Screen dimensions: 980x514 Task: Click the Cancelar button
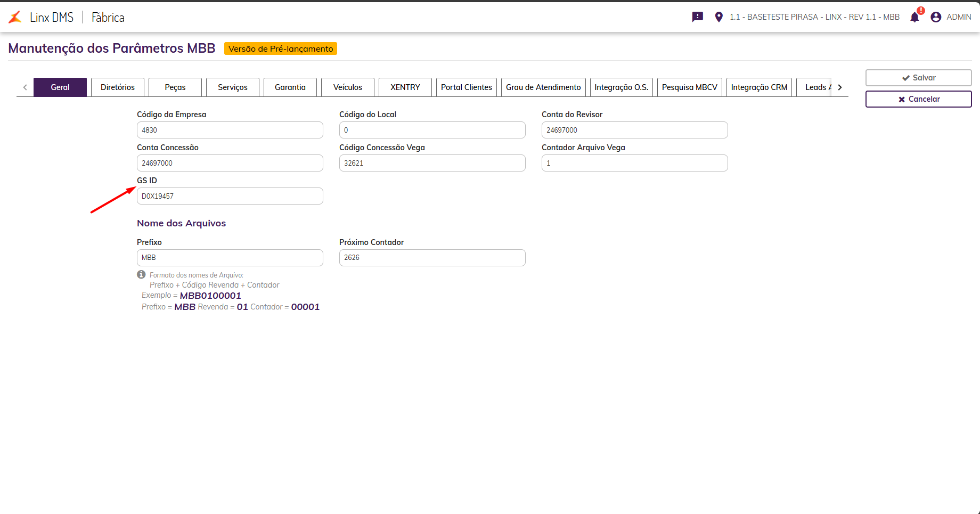919,99
